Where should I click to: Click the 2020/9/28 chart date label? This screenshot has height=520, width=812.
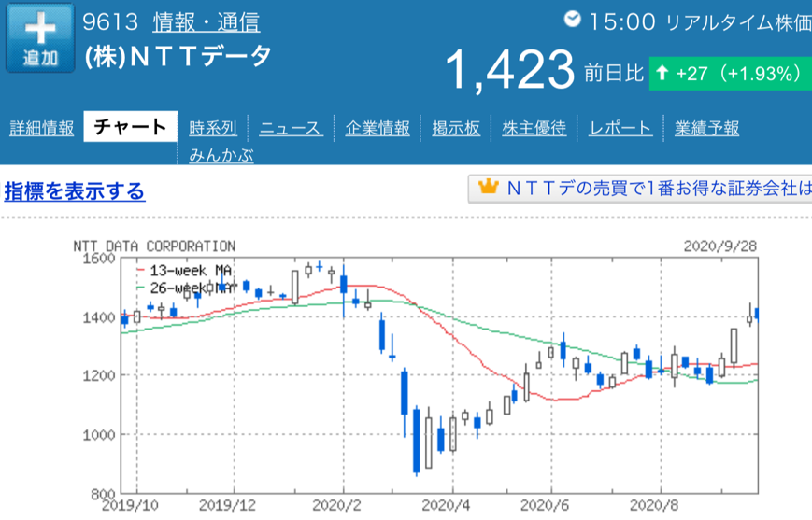click(720, 246)
